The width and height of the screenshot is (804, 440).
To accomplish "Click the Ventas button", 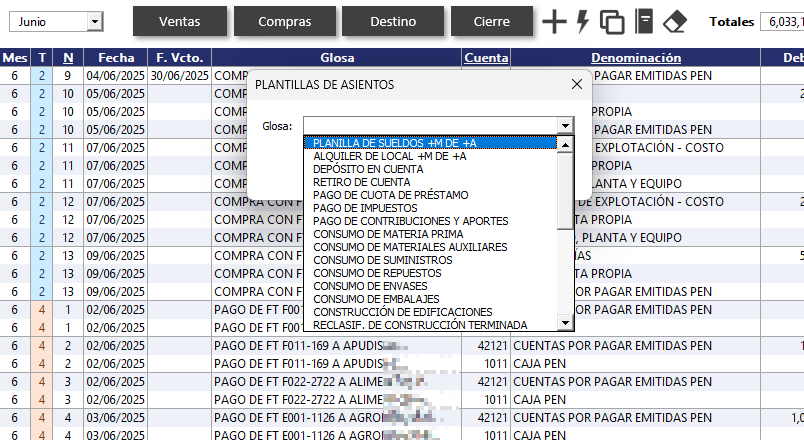I will coord(179,22).
